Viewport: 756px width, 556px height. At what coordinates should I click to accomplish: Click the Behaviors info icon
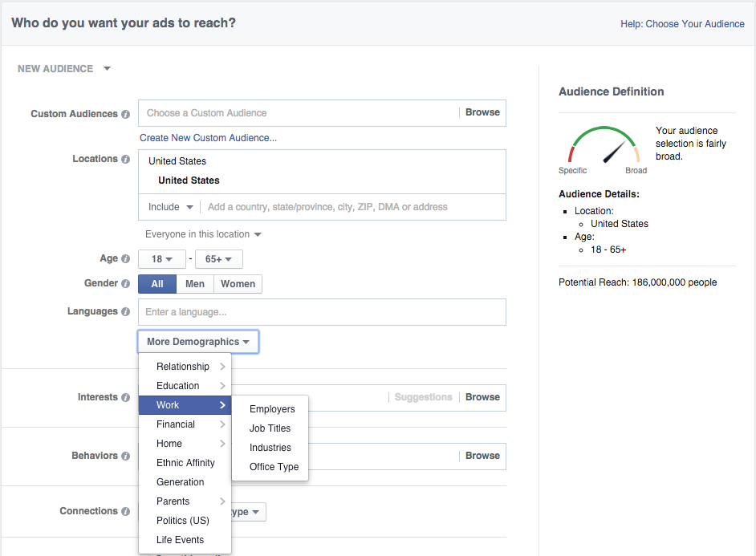pos(125,456)
